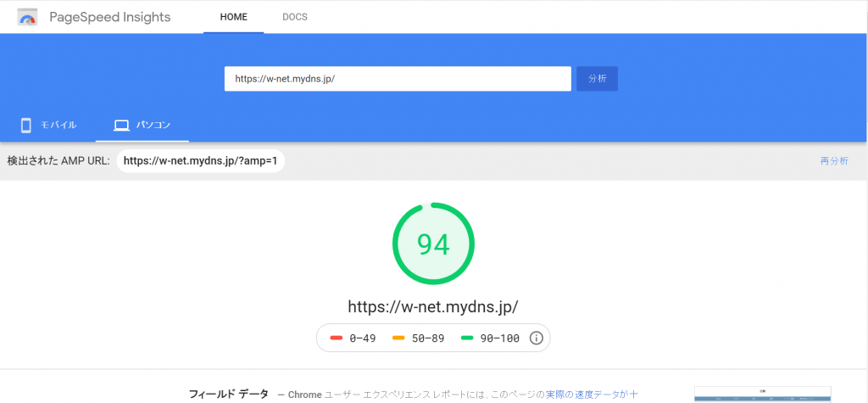
Task: Click the 分析 analyze button
Action: point(597,79)
